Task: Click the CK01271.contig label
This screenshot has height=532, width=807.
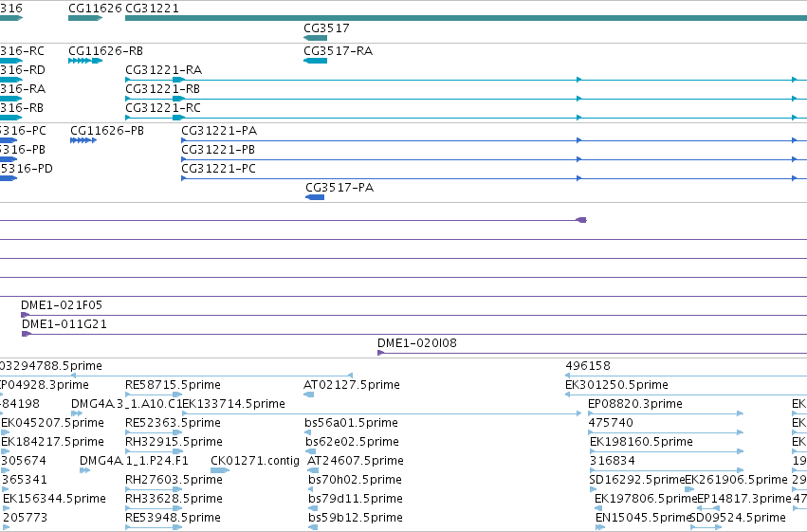Action: click(x=255, y=461)
